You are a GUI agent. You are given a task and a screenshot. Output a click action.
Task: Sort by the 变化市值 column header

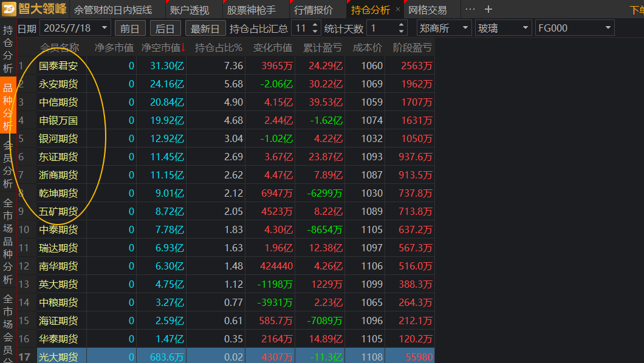(273, 47)
